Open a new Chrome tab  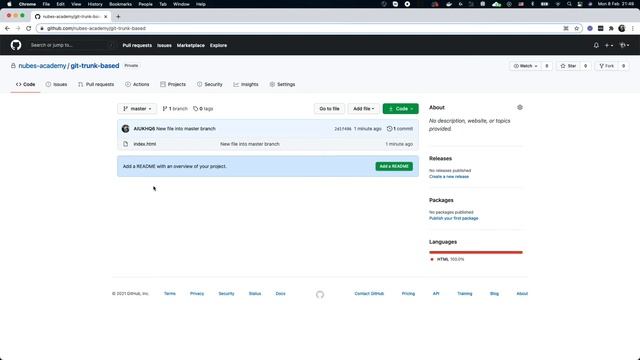[118, 16]
